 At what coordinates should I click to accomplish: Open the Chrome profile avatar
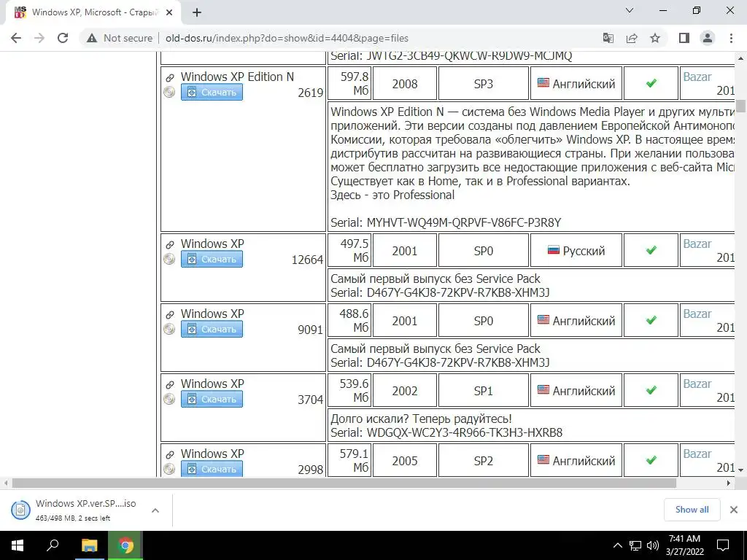(708, 38)
